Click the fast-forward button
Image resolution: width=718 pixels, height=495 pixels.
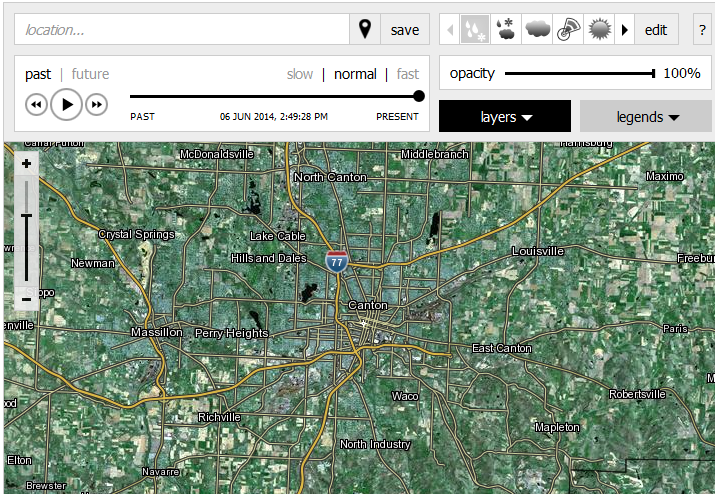click(96, 104)
